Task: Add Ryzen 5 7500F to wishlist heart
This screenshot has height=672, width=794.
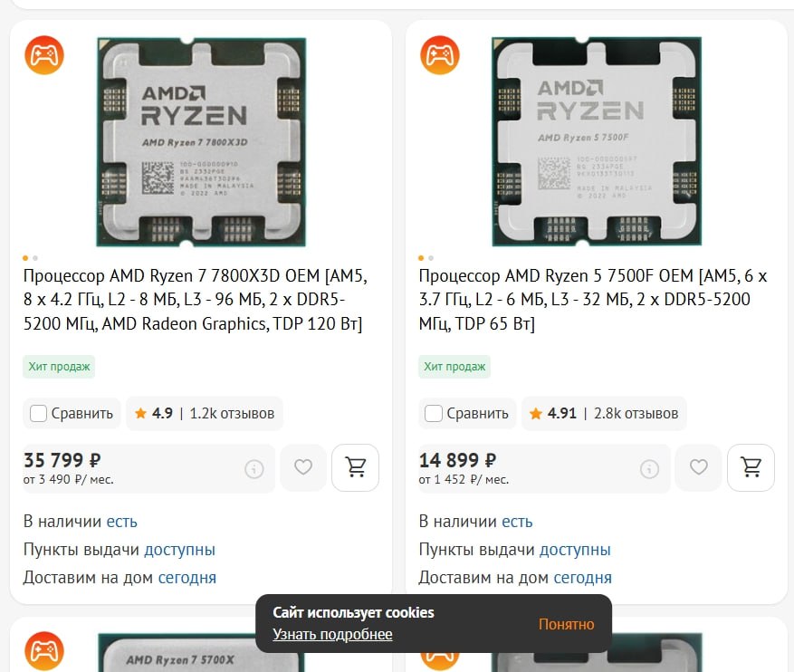Action: [x=698, y=467]
